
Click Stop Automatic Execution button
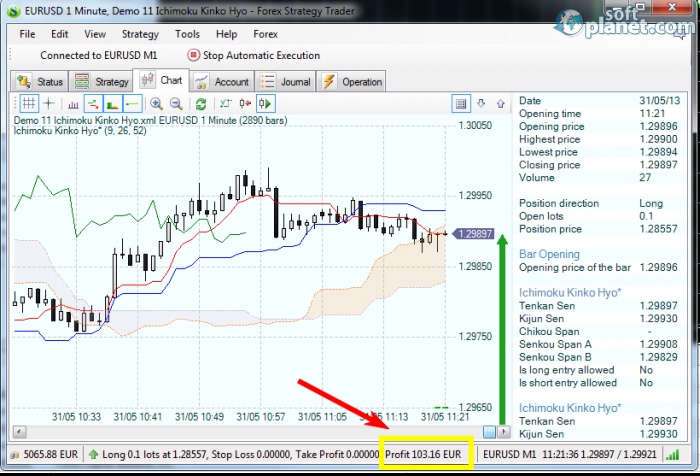(254, 55)
